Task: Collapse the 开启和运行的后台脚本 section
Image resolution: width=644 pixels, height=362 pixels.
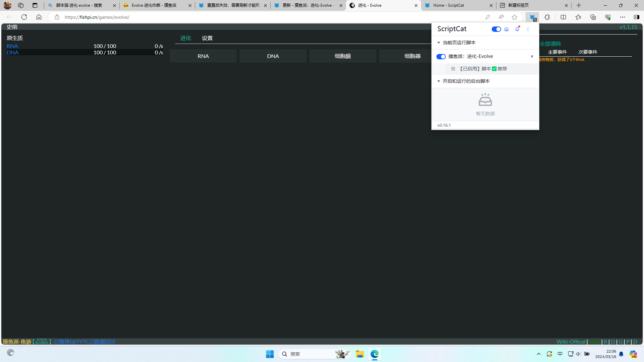Action: coord(439,81)
